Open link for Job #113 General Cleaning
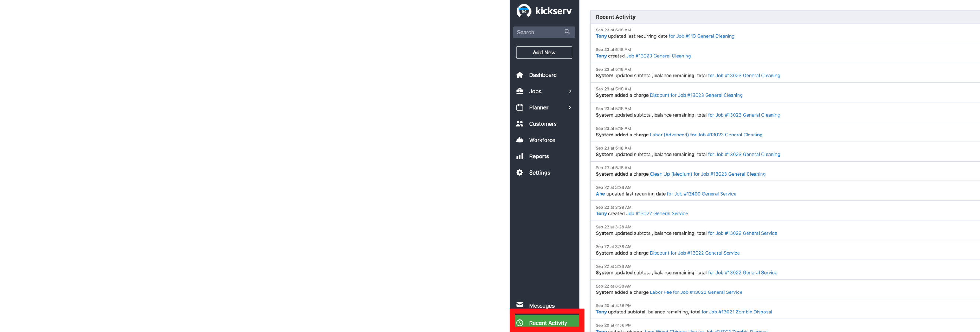Screen dimensions: 980x332 [701, 36]
